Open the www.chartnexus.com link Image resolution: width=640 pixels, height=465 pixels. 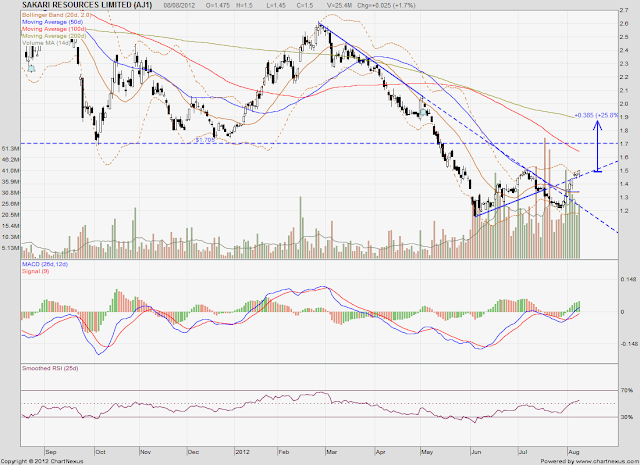tap(607, 461)
